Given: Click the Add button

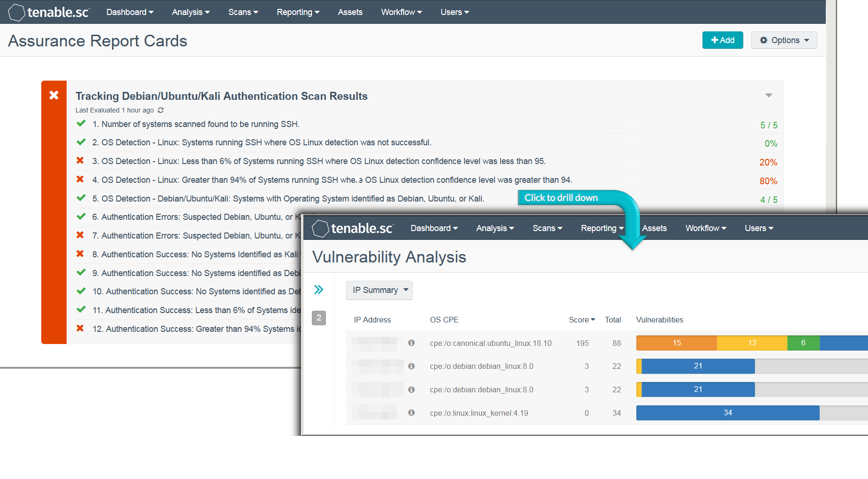Looking at the screenshot, I should (723, 40).
